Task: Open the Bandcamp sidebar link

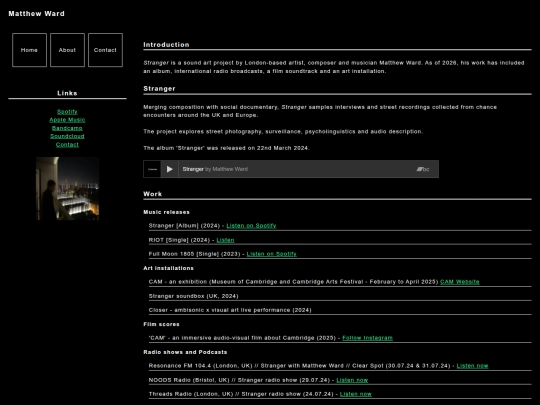Action: 67,128
